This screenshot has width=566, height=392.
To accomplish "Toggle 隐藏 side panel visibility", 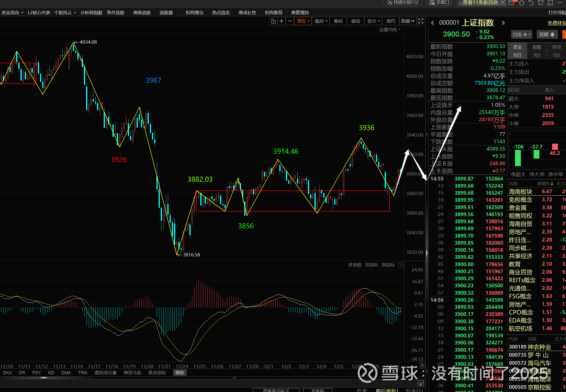I will point(408,21).
